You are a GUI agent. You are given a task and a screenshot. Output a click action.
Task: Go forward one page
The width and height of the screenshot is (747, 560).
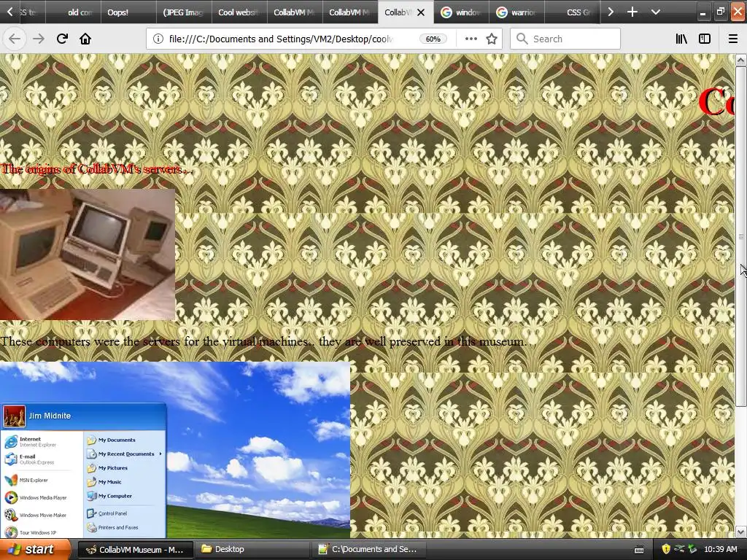pyautogui.click(x=39, y=39)
